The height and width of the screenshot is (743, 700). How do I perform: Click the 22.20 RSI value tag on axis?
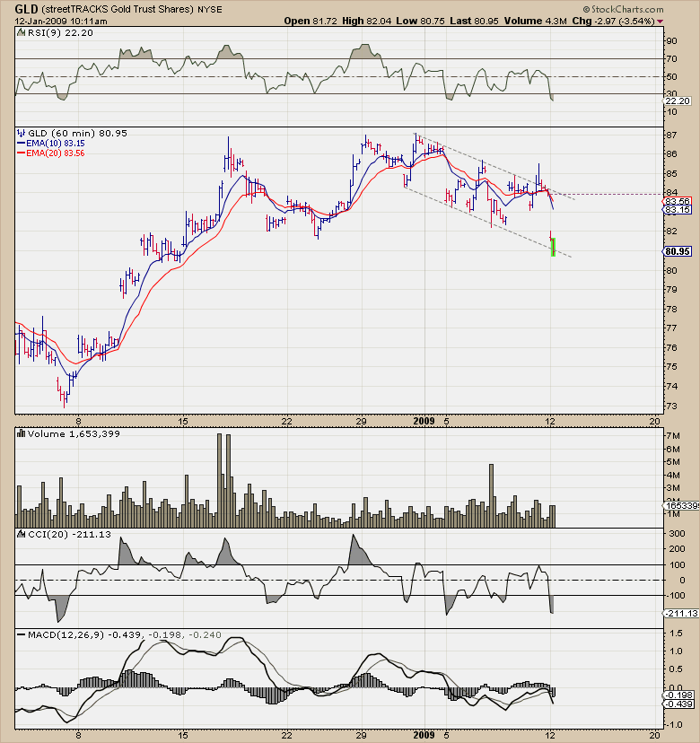point(678,101)
